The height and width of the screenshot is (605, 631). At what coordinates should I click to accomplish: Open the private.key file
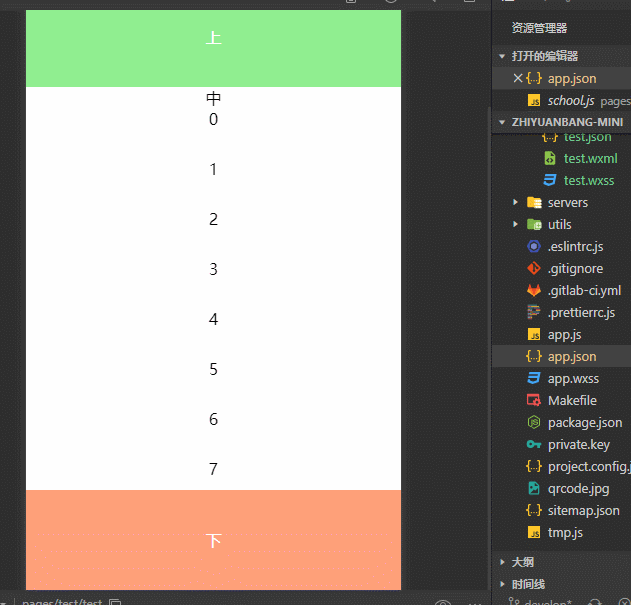click(579, 444)
